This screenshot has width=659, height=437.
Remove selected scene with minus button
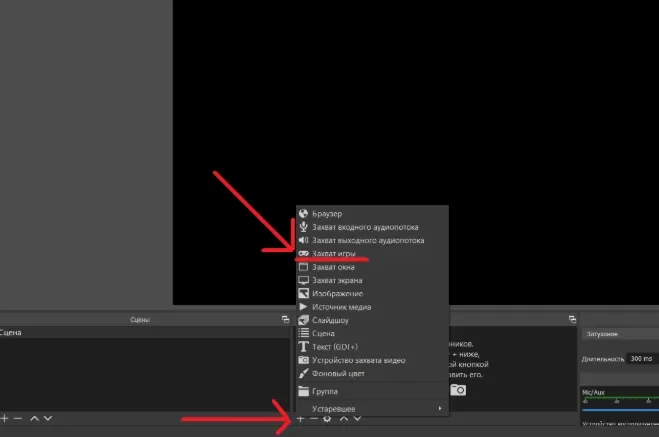coord(18,418)
